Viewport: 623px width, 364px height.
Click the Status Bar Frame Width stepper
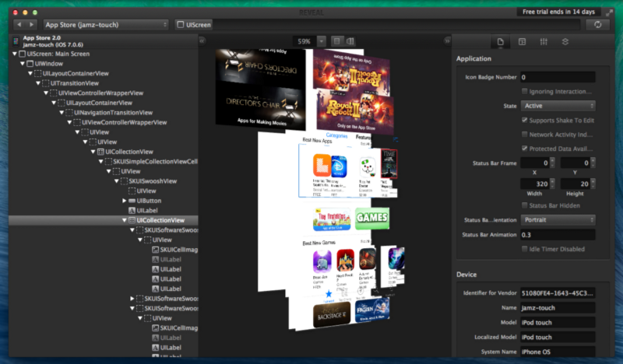coord(554,184)
